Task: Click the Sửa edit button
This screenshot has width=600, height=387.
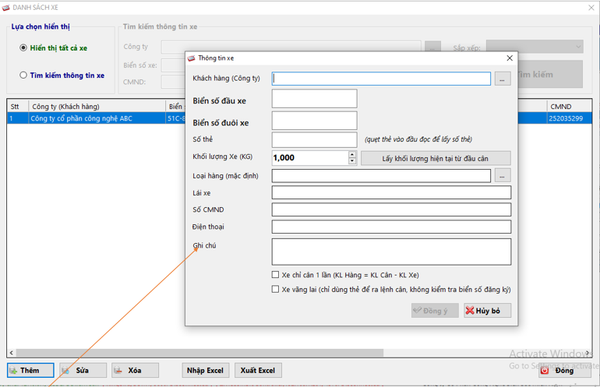Action: (83, 370)
